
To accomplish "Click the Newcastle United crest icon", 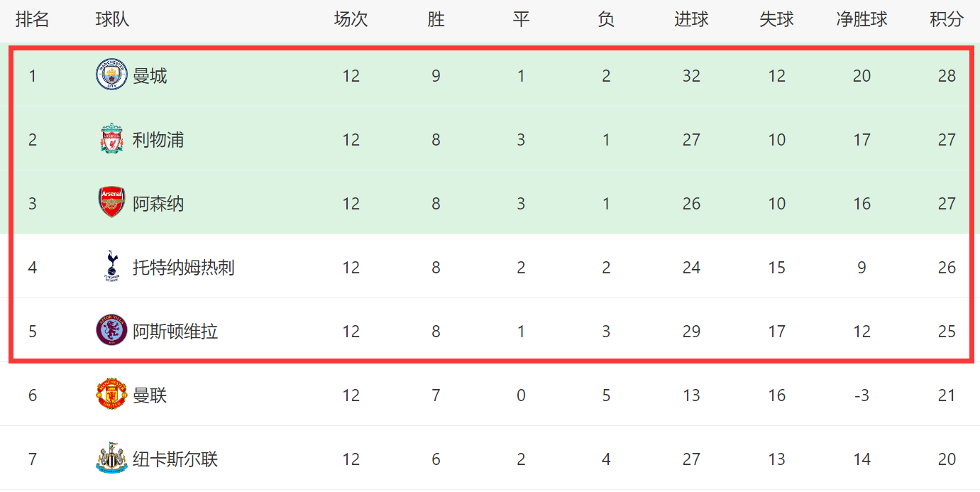I will (111, 459).
